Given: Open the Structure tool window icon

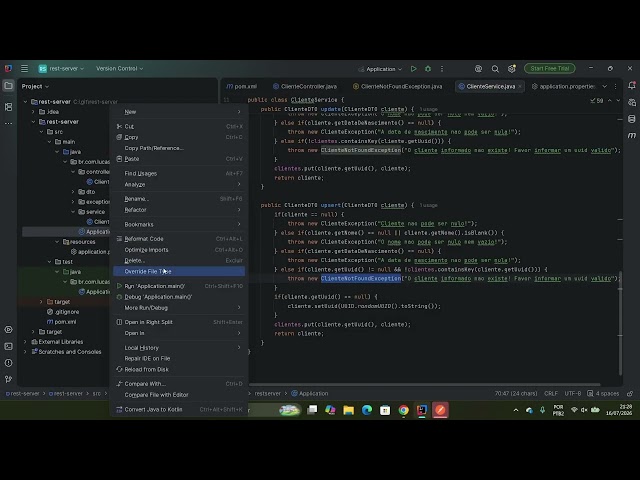Looking at the screenshot, I should coord(8,107).
